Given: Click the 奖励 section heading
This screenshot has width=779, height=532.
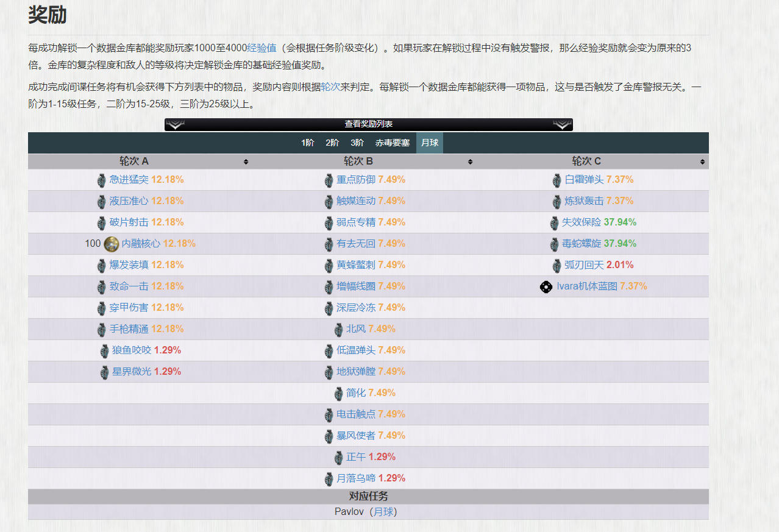Looking at the screenshot, I should (48, 15).
